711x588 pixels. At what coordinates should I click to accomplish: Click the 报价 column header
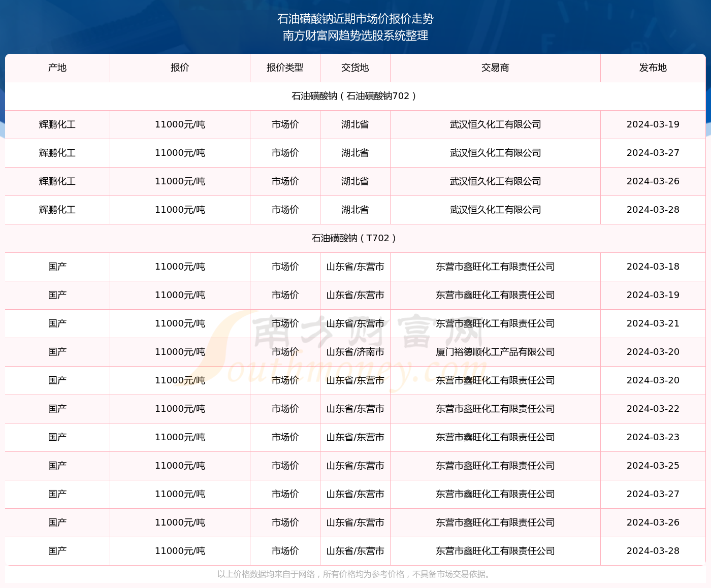pyautogui.click(x=180, y=68)
